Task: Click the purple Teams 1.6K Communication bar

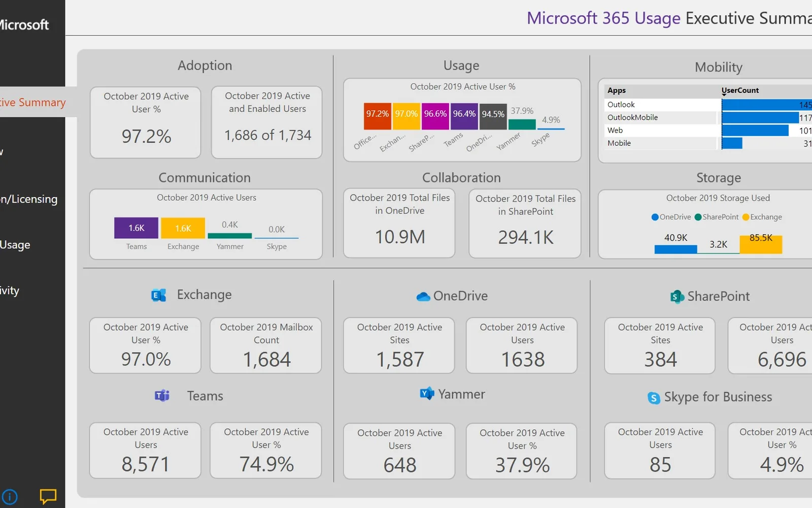Action: 136,228
